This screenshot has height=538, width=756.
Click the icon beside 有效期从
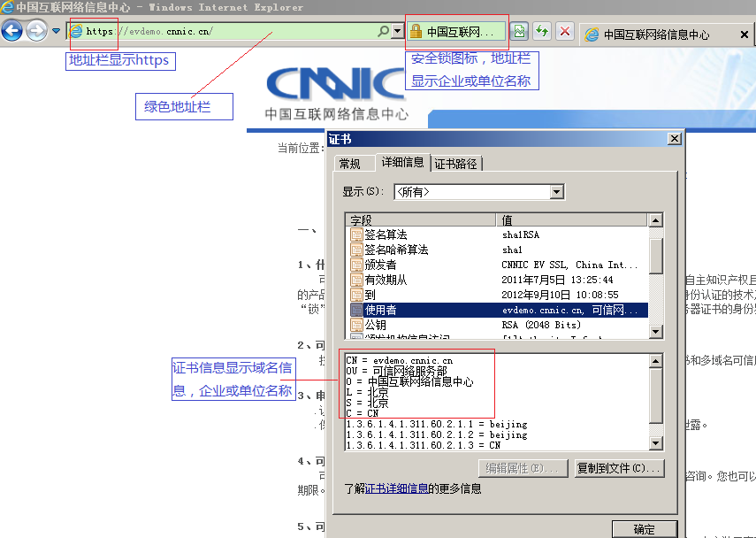click(356, 280)
